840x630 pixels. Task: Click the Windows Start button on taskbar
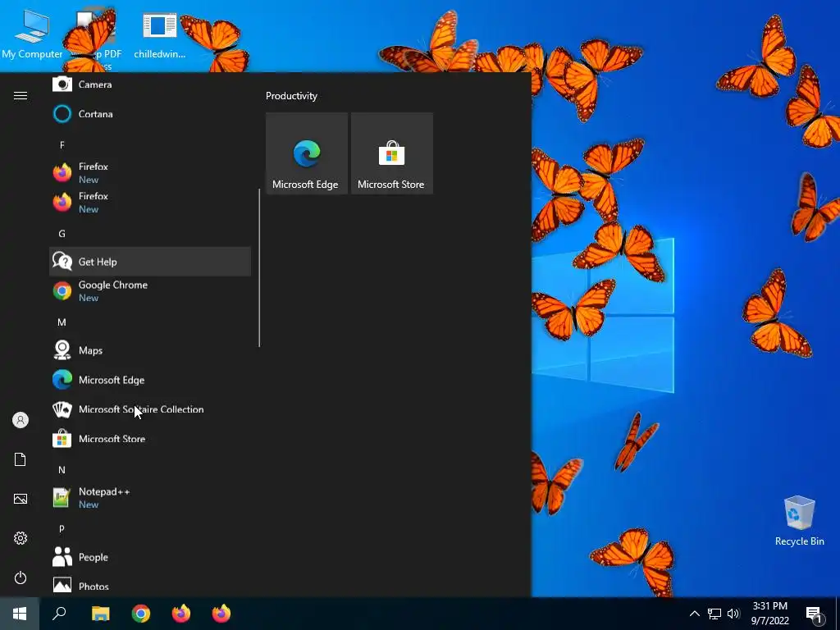[20, 614]
